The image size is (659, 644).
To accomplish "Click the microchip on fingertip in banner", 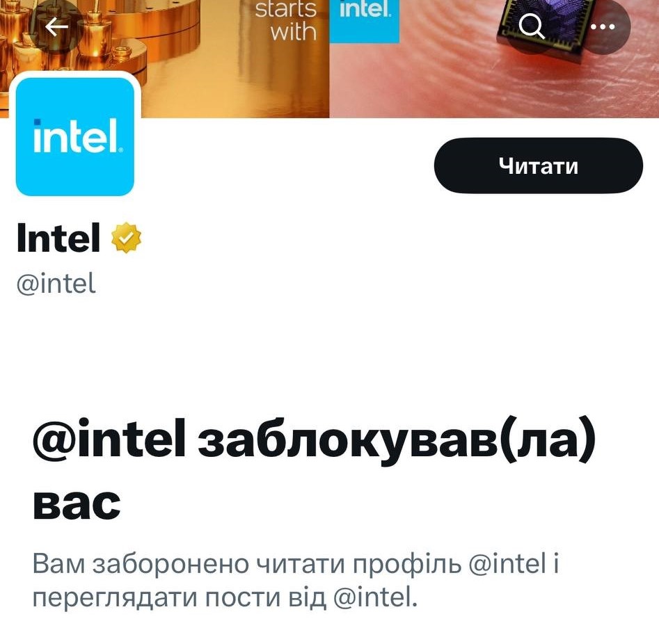I will click(546, 29).
